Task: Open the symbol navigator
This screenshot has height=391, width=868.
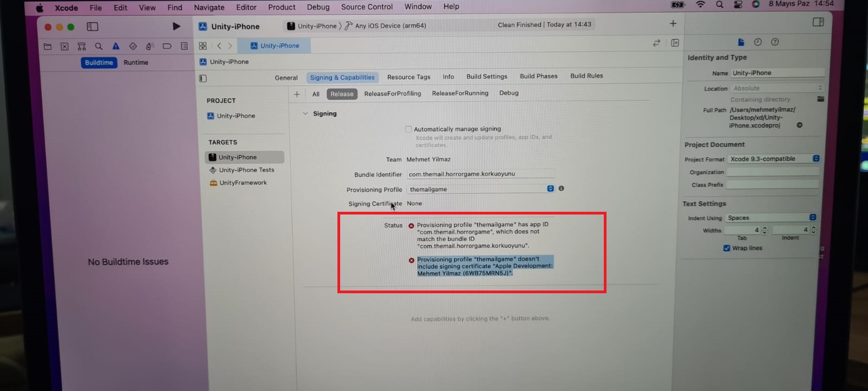Action: point(82,46)
